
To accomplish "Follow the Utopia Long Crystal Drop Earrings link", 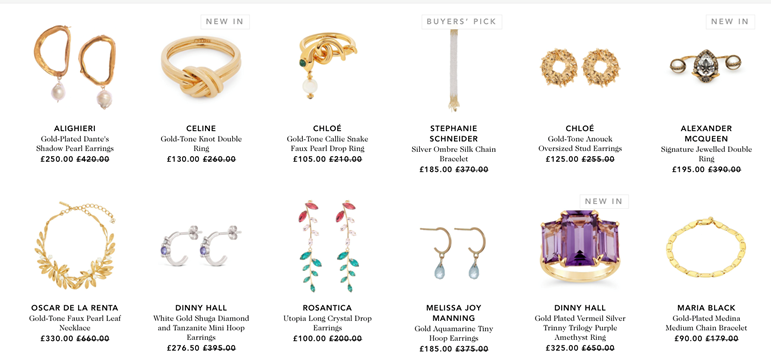I will click(x=327, y=323).
